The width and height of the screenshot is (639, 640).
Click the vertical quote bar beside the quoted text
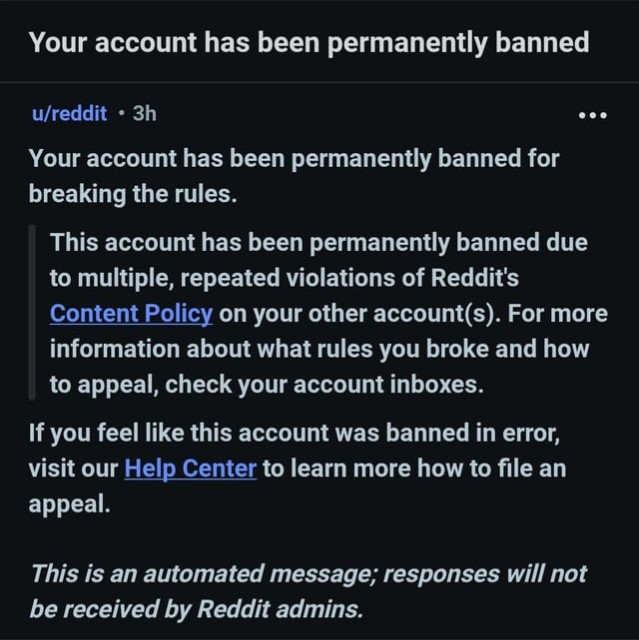(x=32, y=313)
